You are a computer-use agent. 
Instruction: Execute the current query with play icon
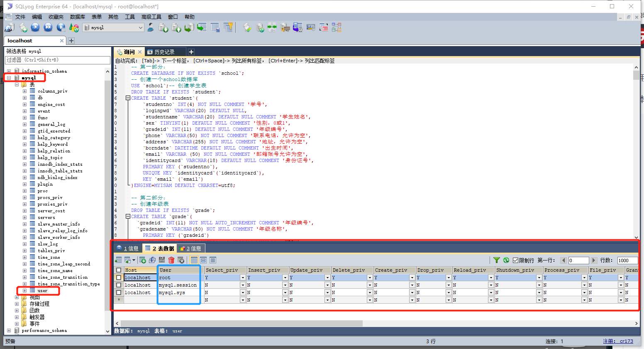tap(35, 27)
